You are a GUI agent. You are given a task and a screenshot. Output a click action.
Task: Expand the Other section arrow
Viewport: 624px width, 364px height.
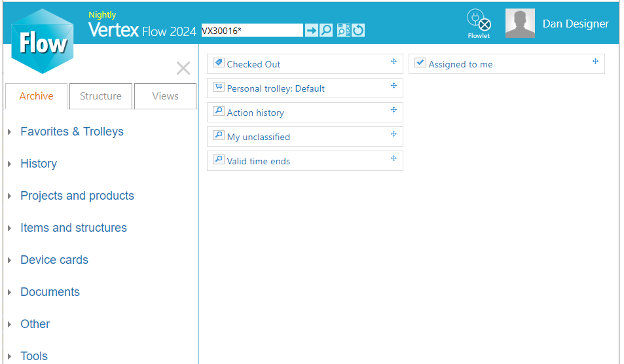[x=10, y=324]
